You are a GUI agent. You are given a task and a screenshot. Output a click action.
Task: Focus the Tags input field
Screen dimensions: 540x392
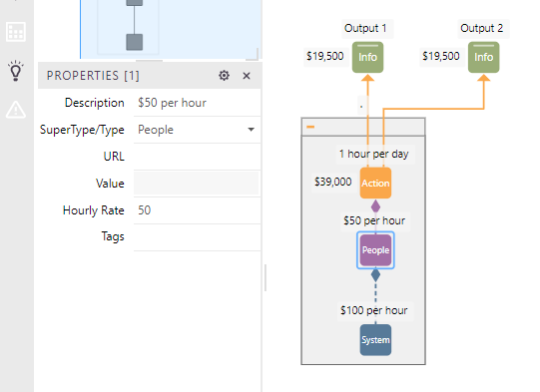pyautogui.click(x=197, y=237)
